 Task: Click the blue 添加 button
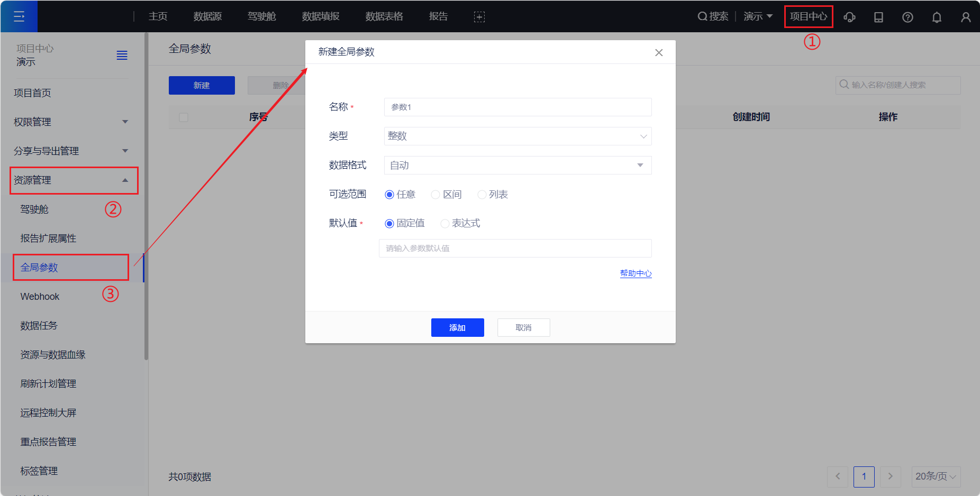point(457,328)
